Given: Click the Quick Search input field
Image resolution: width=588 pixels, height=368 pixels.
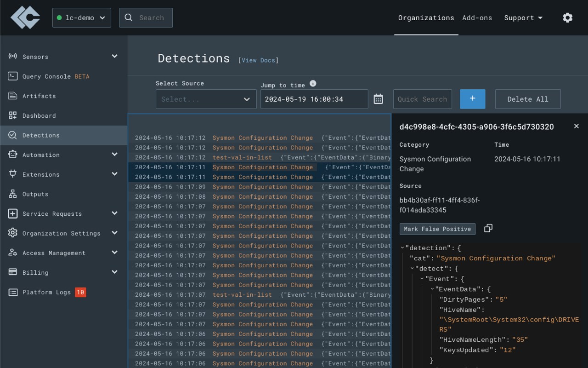Looking at the screenshot, I should [x=422, y=99].
